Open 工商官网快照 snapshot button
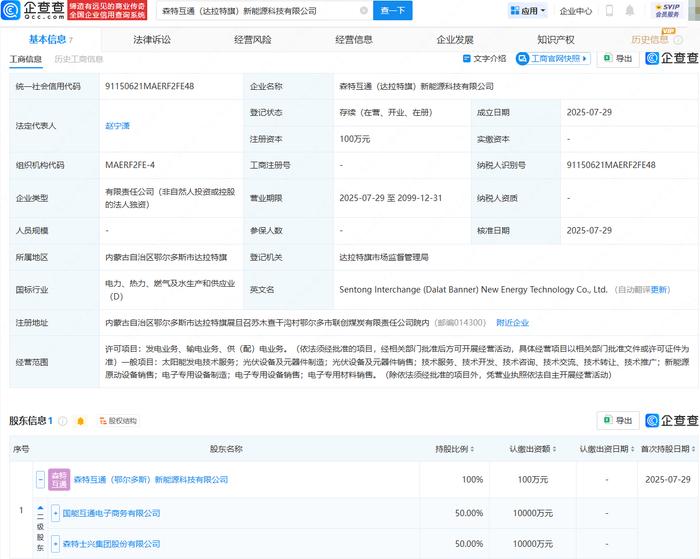This screenshot has width=700, height=559. tap(553, 58)
